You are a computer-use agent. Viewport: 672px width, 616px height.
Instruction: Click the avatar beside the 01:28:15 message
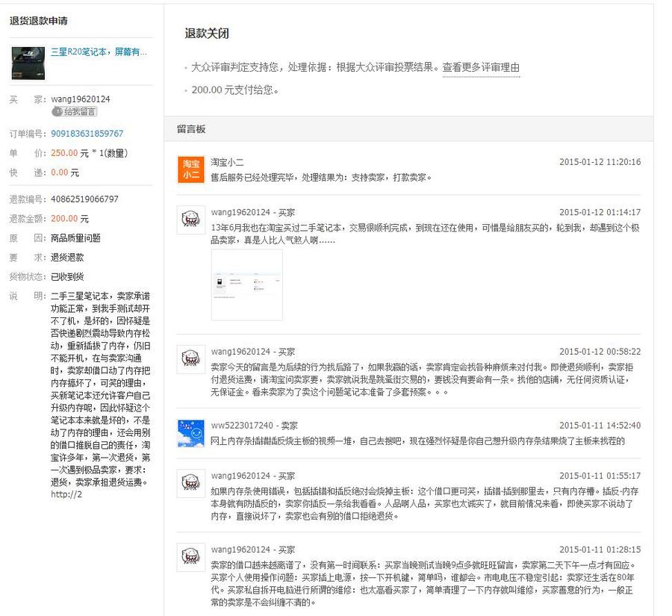pos(190,557)
